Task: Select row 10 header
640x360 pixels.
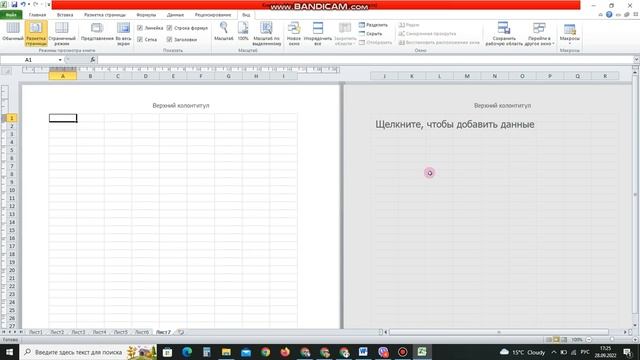Action: tap(12, 190)
